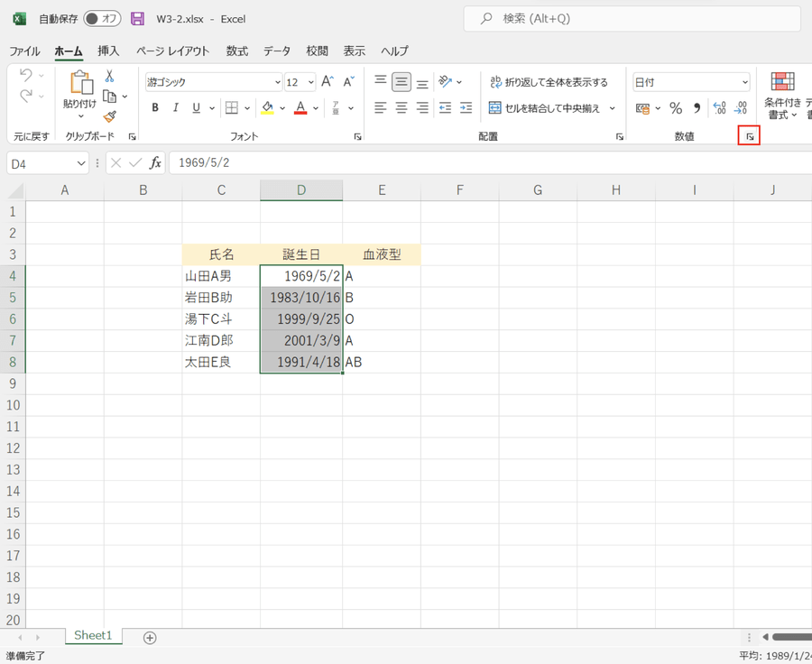812x664 pixels.
Task: Expand the number format dialog launcher
Action: tap(749, 136)
